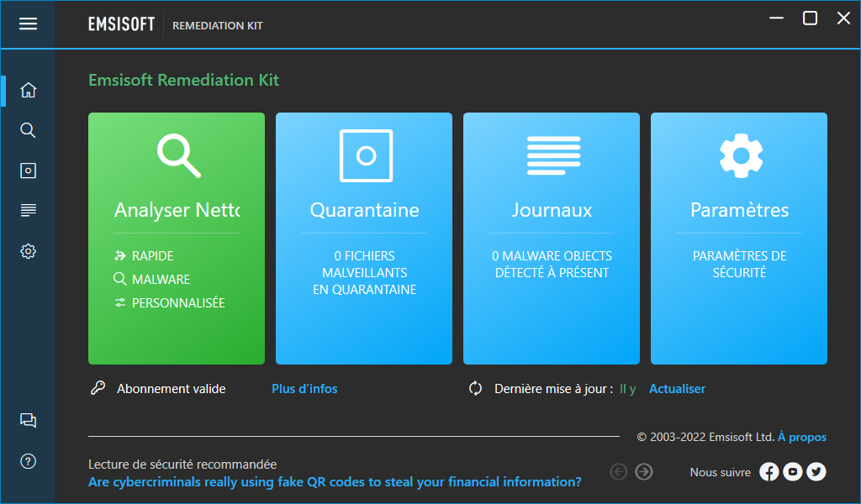Screen dimensions: 861x504
Task: Click the Dernière mise à jour label
Action: tap(554, 389)
